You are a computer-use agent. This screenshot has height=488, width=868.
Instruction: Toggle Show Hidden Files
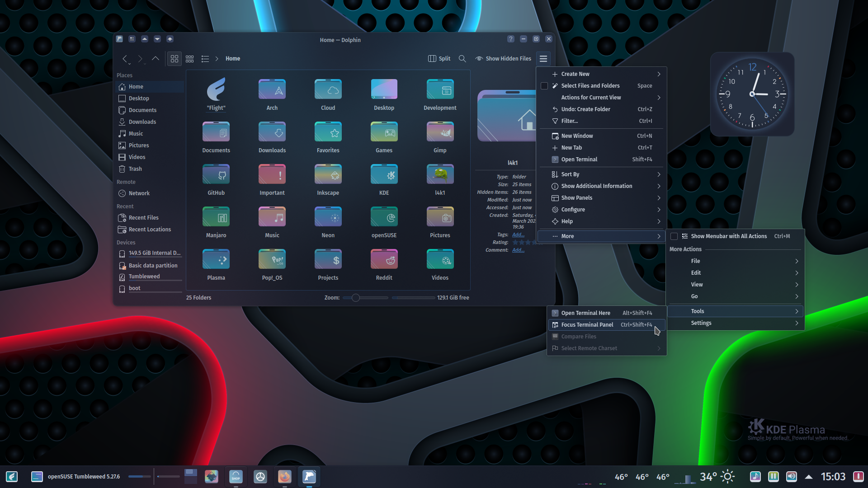[x=503, y=59]
